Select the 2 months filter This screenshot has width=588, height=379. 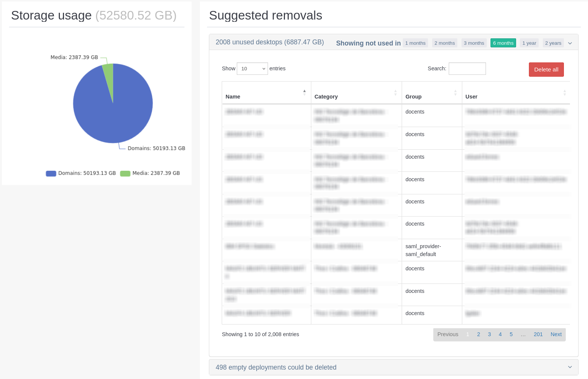[x=445, y=43]
